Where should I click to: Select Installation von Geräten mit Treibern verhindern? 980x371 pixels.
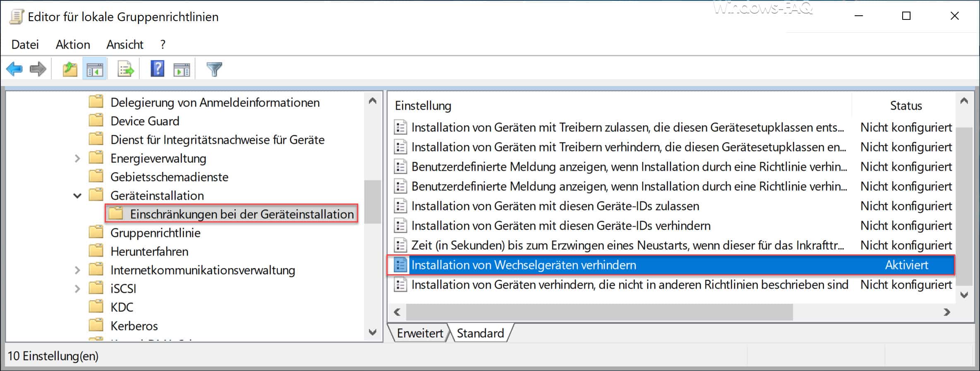click(x=628, y=147)
